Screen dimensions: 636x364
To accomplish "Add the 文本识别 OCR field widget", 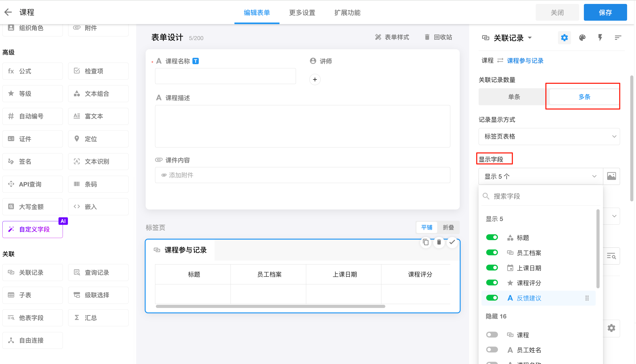I will pos(98,161).
